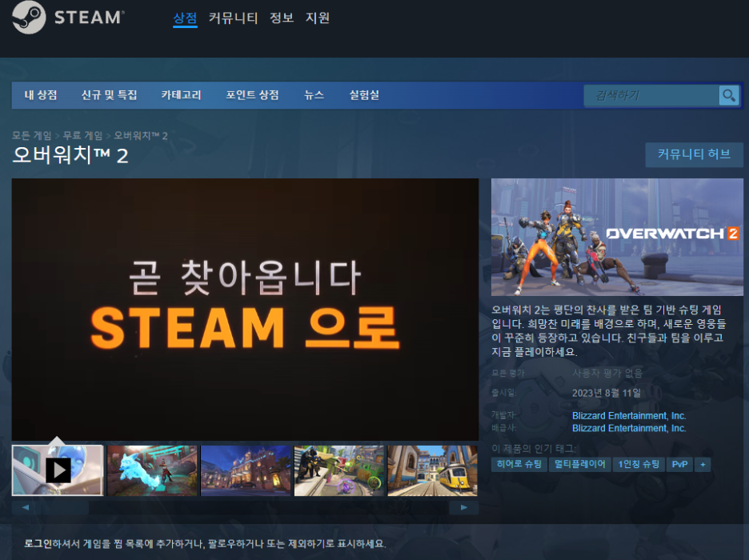Open the 내 상점 store menu

coord(41,95)
